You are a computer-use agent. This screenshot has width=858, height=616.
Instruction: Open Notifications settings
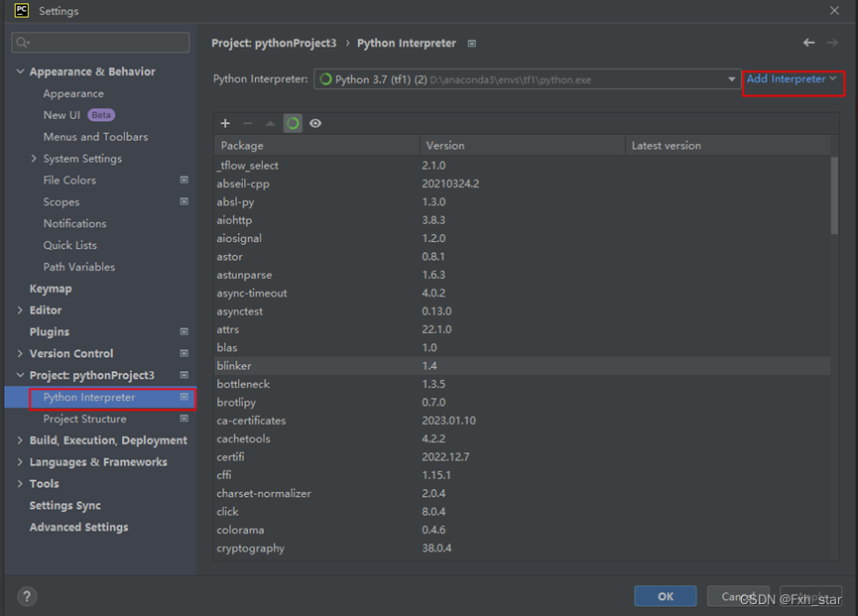pyautogui.click(x=75, y=223)
